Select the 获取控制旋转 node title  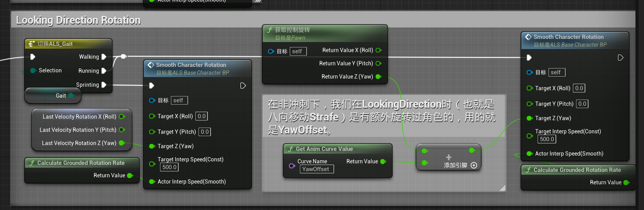coord(292,30)
